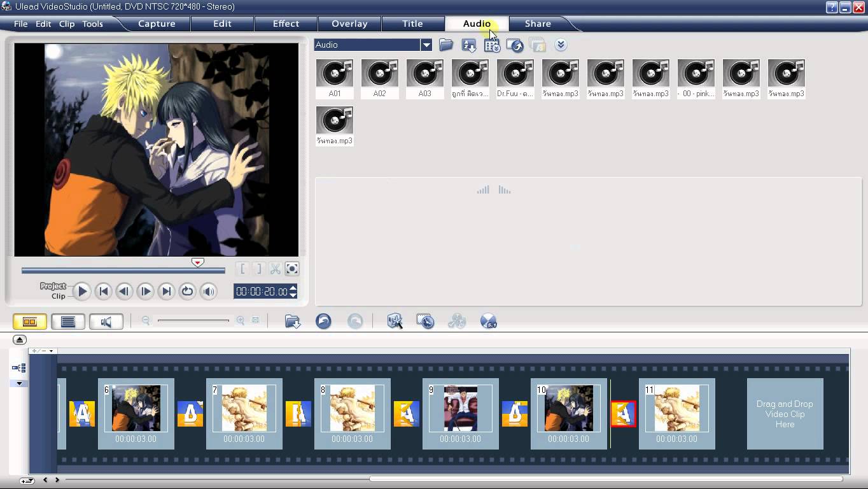Image resolution: width=868 pixels, height=489 pixels.
Task: Click the timecode up/down spinner arrows
Action: click(x=293, y=291)
